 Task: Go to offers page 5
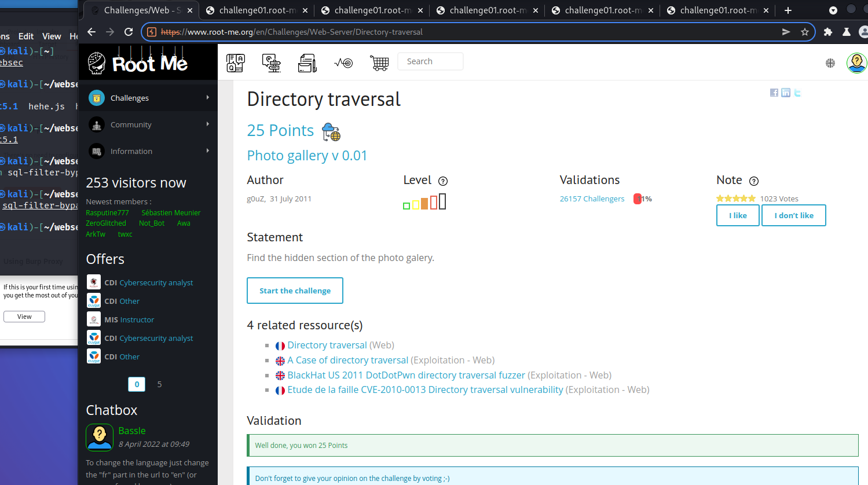tap(159, 384)
